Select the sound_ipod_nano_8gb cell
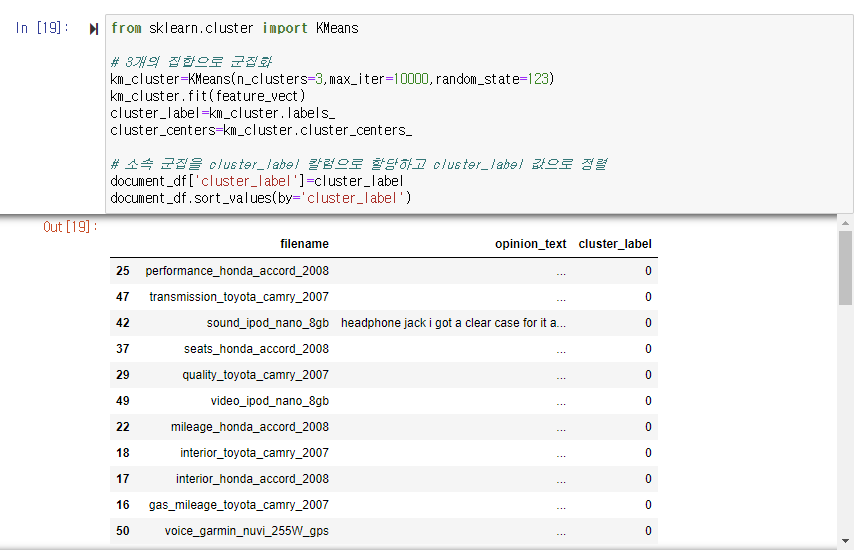This screenshot has width=862, height=559. point(268,323)
